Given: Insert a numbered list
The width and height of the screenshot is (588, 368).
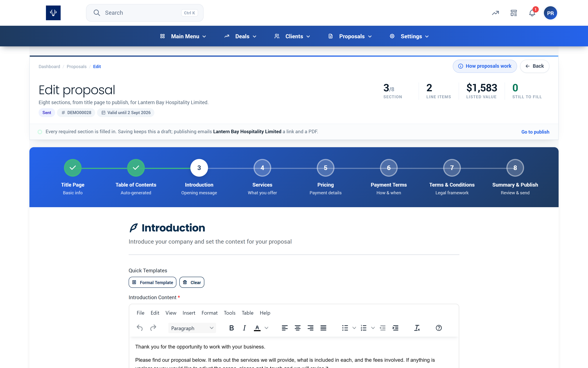Looking at the screenshot, I should [x=364, y=328].
